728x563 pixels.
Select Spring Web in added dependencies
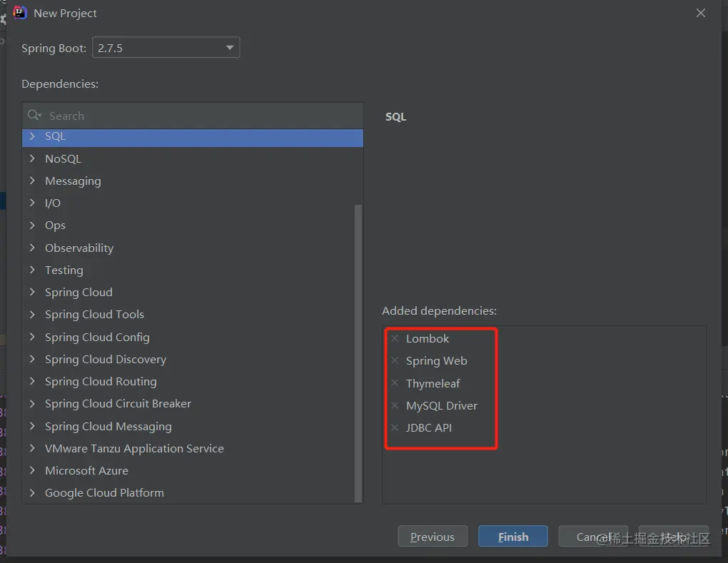click(x=436, y=361)
